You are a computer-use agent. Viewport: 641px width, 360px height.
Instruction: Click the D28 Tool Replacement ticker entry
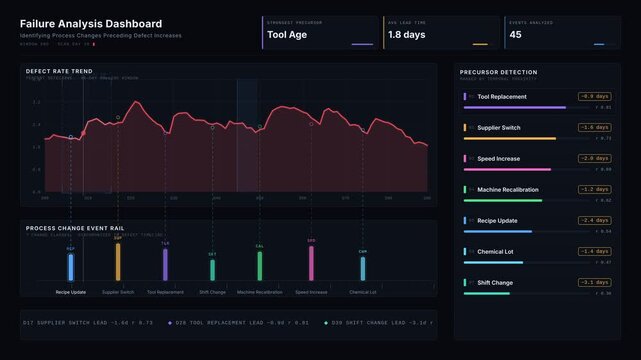pos(238,323)
